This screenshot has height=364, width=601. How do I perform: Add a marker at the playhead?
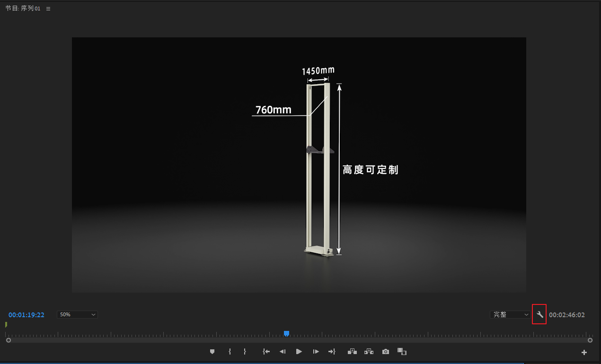[212, 352]
